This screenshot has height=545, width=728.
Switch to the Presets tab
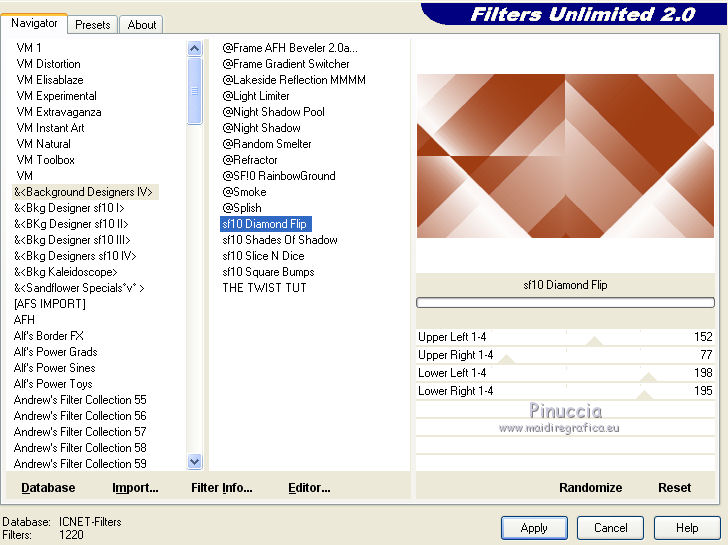(93, 25)
